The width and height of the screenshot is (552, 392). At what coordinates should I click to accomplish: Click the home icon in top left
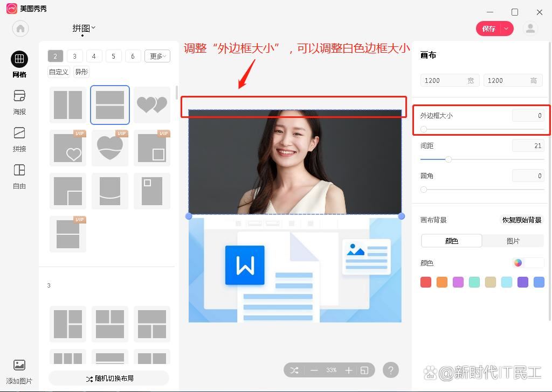pyautogui.click(x=20, y=29)
